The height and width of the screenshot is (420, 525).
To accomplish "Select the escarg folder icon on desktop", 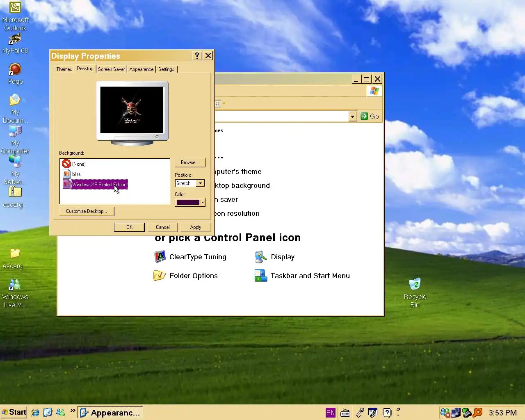I will point(15,259).
